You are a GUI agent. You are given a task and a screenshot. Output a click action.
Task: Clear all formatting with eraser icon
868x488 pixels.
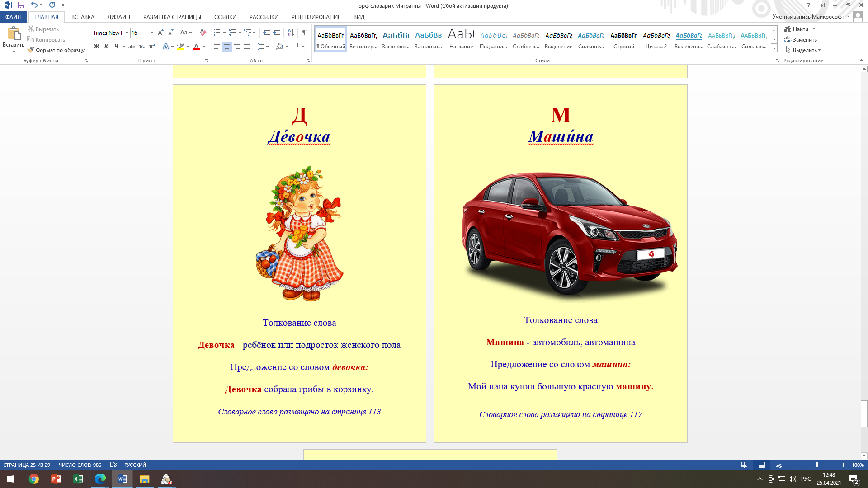[203, 33]
